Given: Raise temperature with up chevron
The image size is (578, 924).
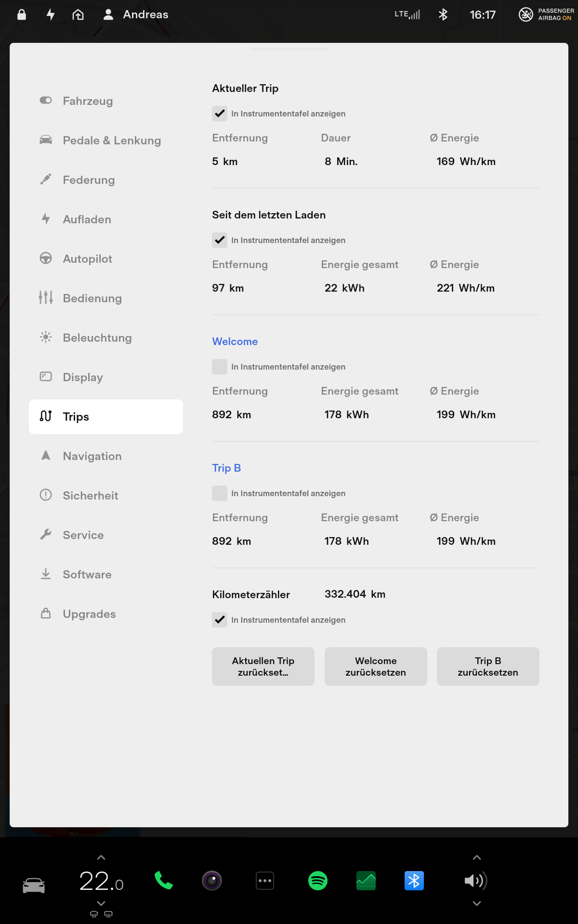Looking at the screenshot, I should (x=101, y=858).
